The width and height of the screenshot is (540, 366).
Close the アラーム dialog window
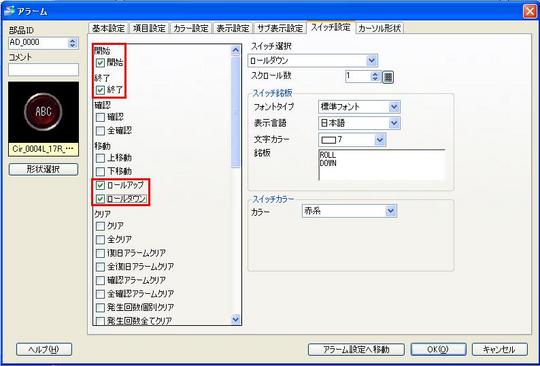pos(530,11)
